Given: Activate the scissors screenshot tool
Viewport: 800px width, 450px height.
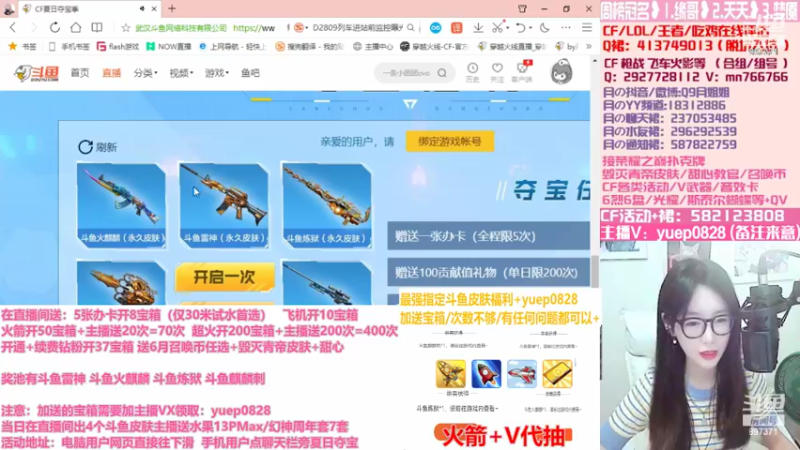Looking at the screenshot, I should (497, 28).
